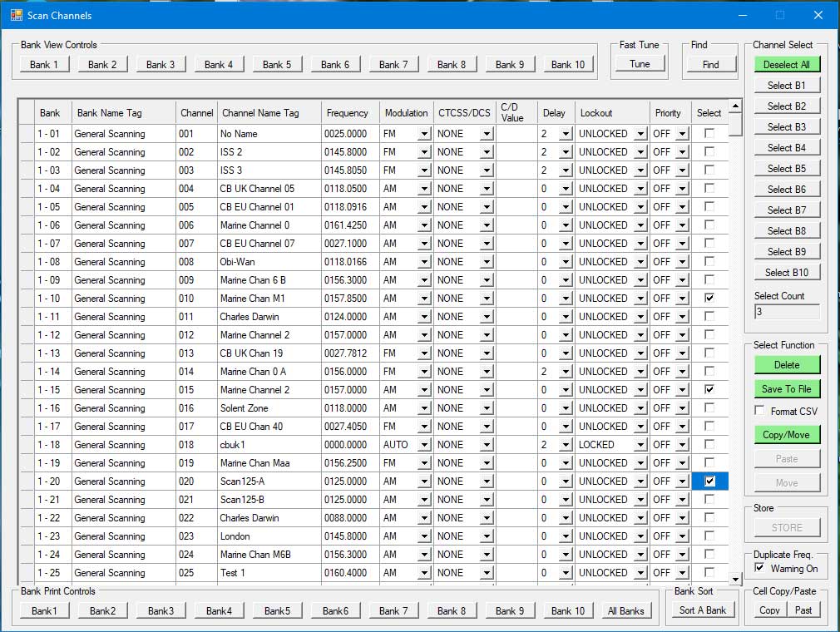The height and width of the screenshot is (632, 840).
Task: Enable the Format CSV checkbox
Action: (x=759, y=411)
